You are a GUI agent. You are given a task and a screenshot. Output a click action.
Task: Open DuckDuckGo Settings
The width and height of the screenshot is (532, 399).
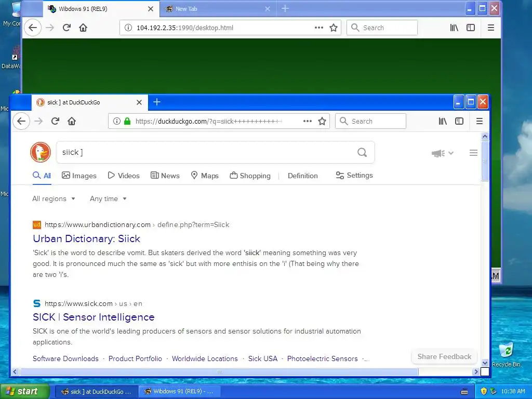(x=354, y=176)
